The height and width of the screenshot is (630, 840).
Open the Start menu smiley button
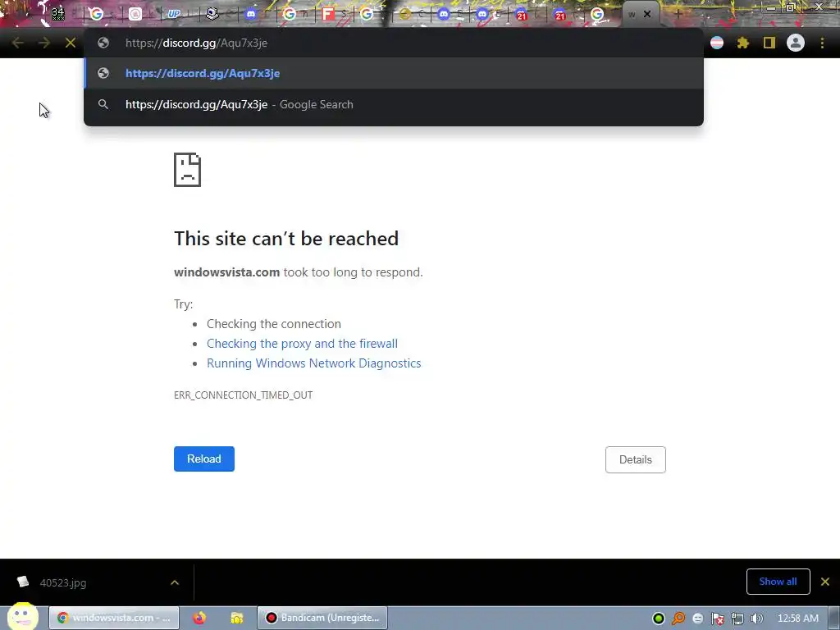22,617
